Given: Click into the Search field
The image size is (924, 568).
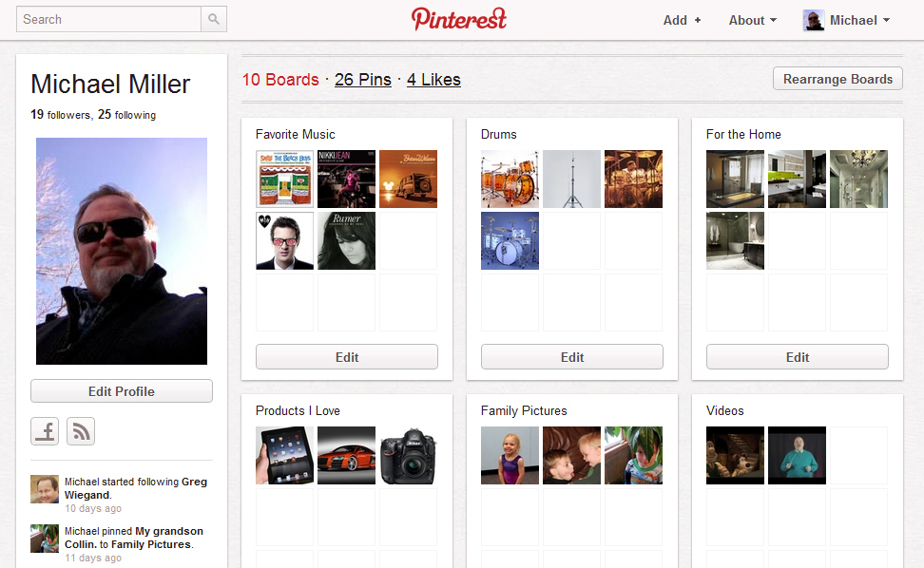Looking at the screenshot, I should [x=109, y=19].
